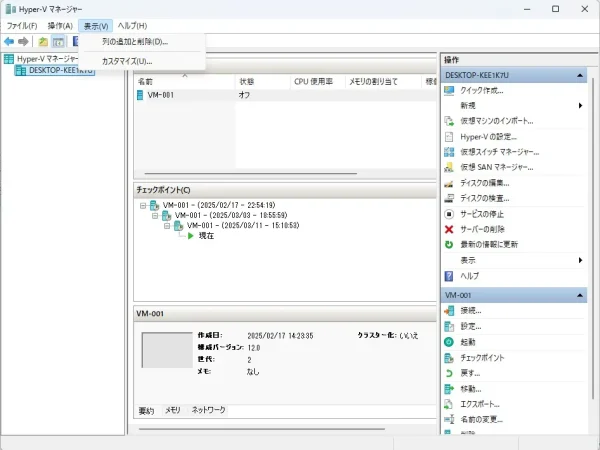Click the VM list horizontal scrollbar

click(x=251, y=173)
